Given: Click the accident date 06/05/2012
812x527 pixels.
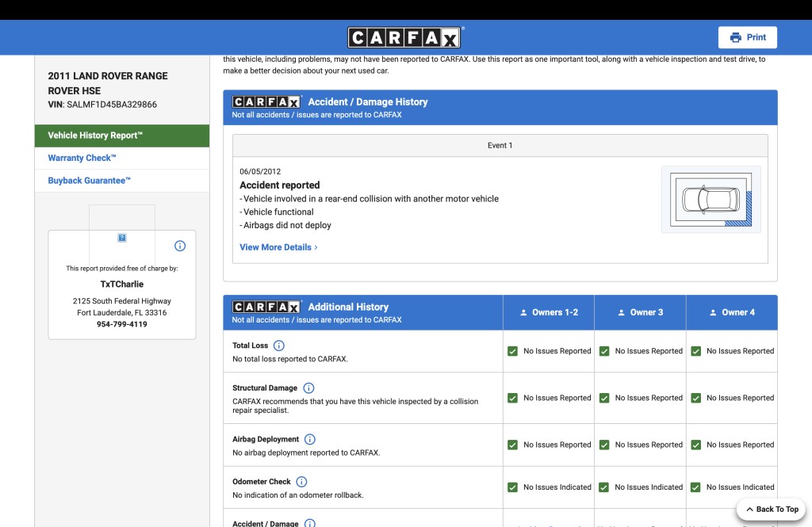Looking at the screenshot, I should [260, 171].
